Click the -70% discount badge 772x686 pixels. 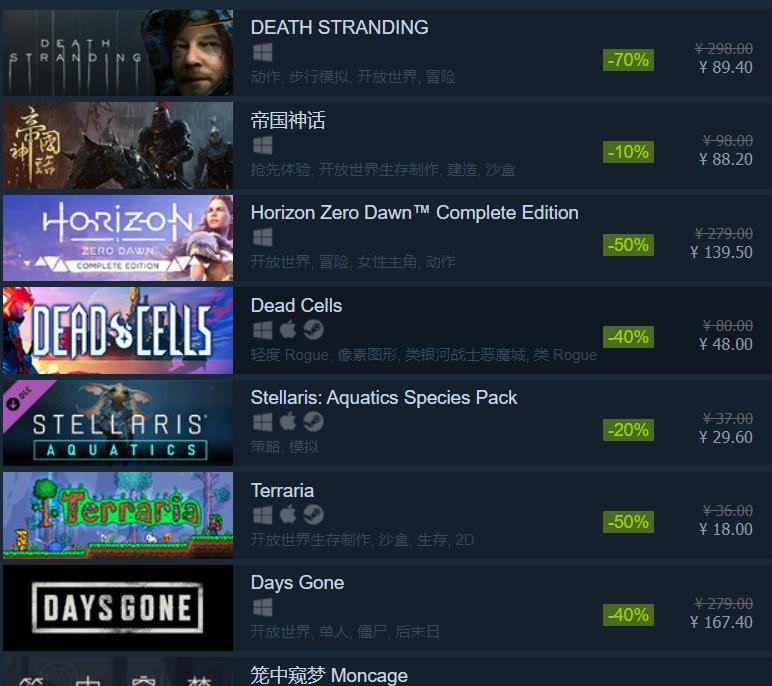[628, 60]
